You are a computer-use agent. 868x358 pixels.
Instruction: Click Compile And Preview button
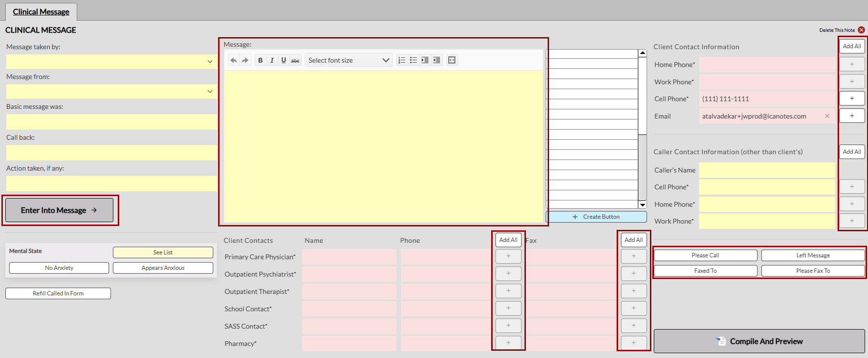pyautogui.click(x=759, y=341)
